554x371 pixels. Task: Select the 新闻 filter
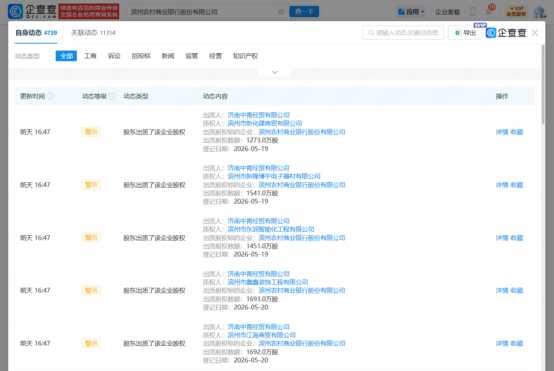point(168,56)
